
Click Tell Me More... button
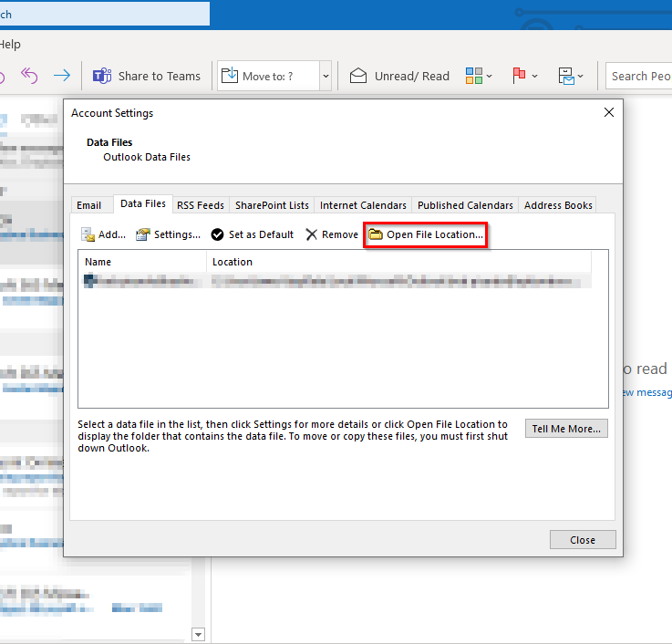click(x=566, y=429)
